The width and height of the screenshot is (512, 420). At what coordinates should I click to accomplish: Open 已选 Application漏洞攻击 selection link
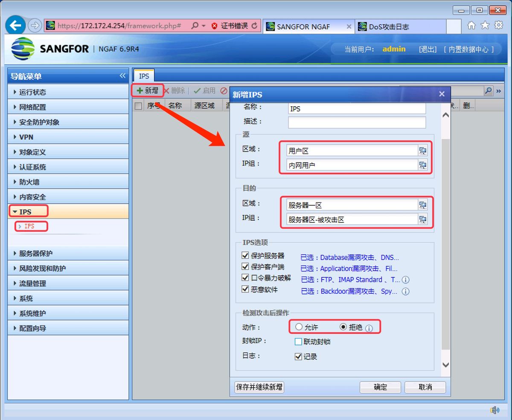tap(349, 268)
